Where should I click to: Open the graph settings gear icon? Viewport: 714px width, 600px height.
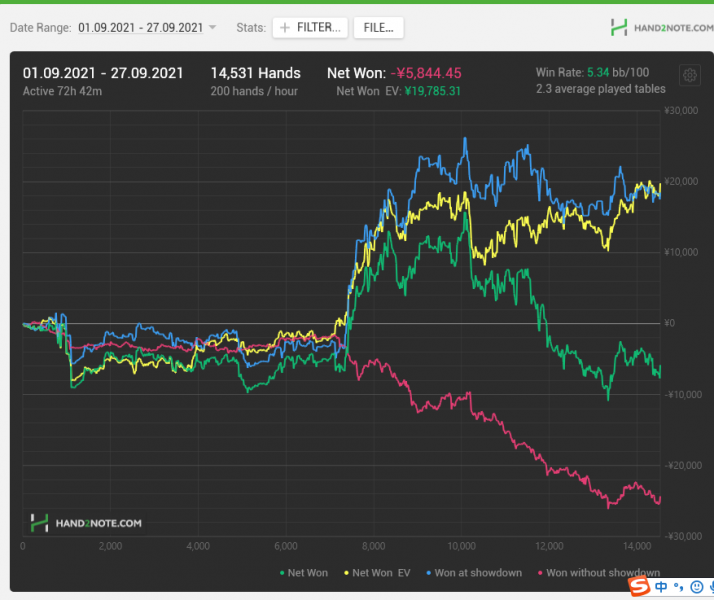(x=688, y=76)
